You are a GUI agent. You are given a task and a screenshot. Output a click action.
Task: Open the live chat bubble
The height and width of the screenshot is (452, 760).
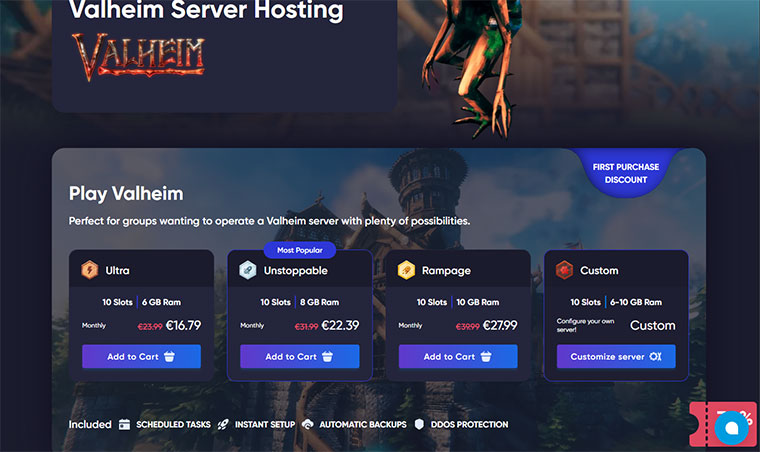point(731,428)
